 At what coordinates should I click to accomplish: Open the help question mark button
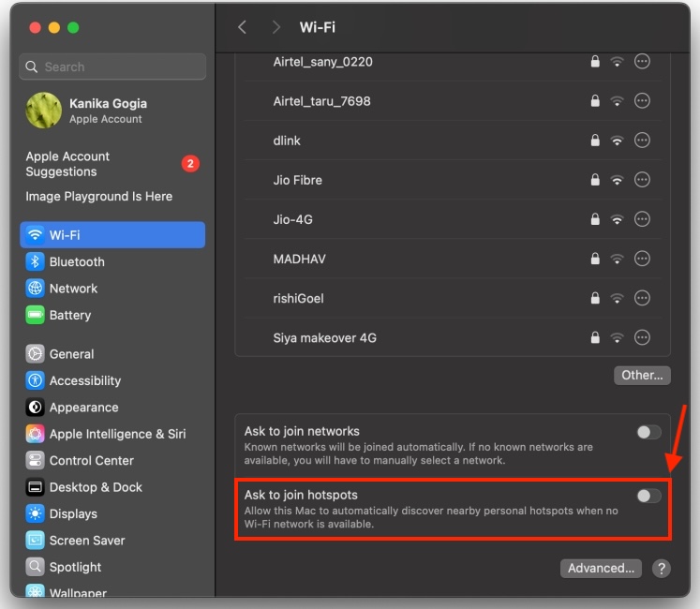coord(662,569)
